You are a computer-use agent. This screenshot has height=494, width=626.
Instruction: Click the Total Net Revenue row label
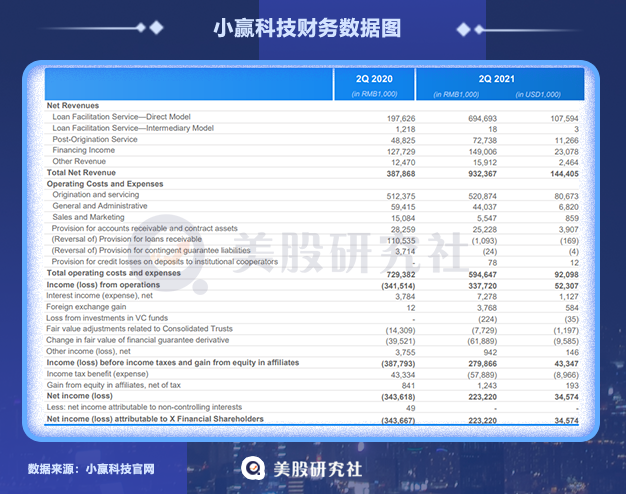pyautogui.click(x=81, y=173)
